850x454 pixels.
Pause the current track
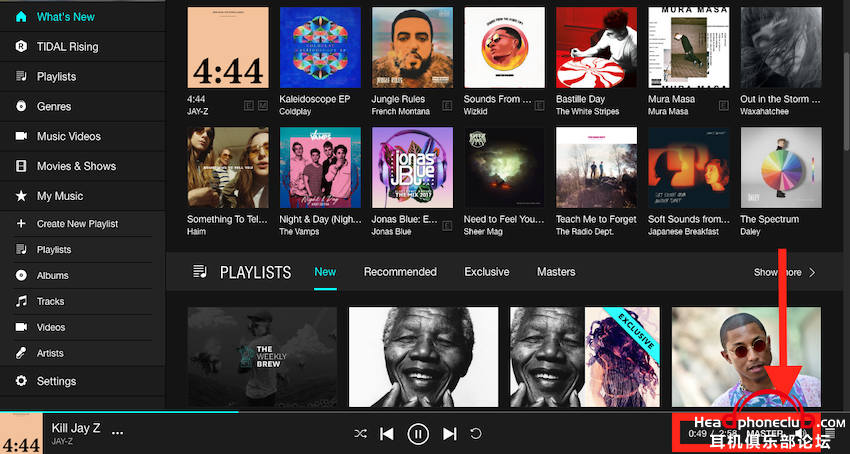click(418, 433)
